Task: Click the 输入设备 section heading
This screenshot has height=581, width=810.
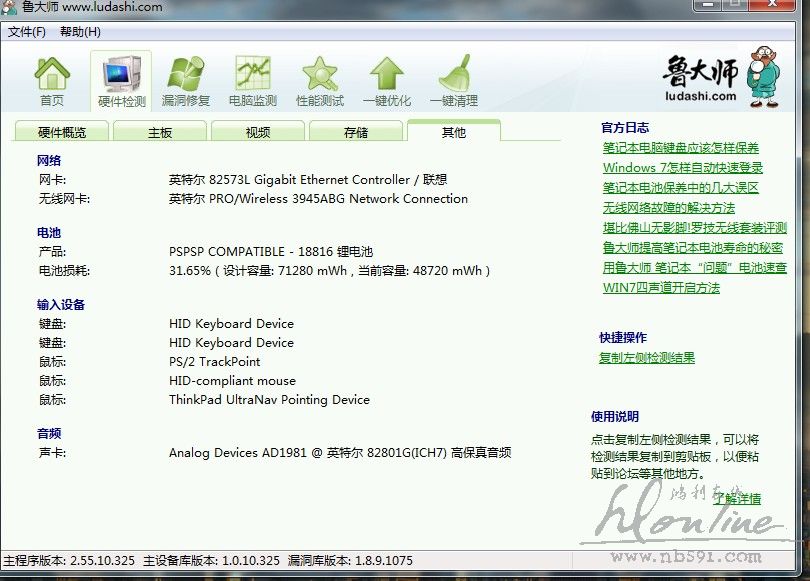Action: pyautogui.click(x=61, y=305)
